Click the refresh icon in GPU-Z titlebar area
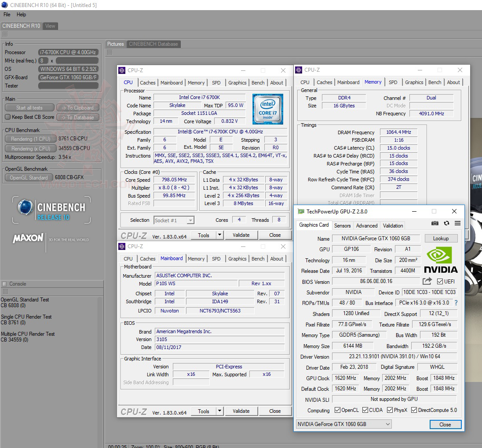 [x=446, y=223]
